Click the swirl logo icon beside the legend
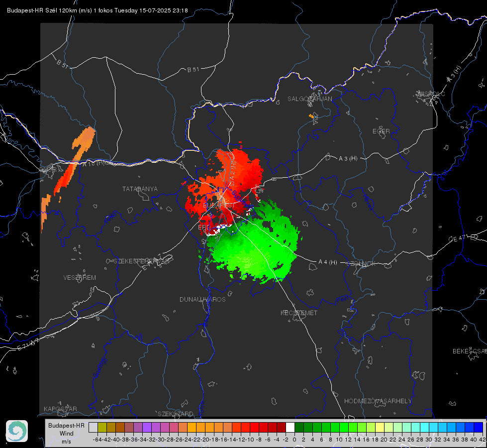 (x=17, y=431)
